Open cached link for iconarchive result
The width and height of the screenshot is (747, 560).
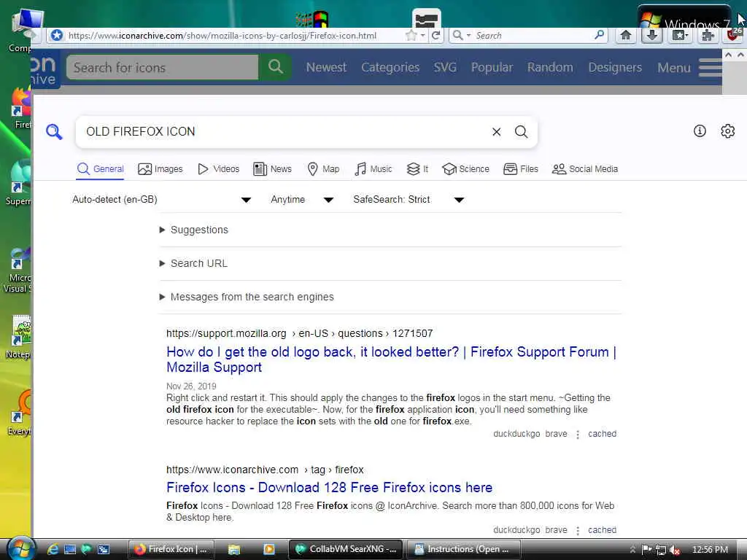(602, 530)
